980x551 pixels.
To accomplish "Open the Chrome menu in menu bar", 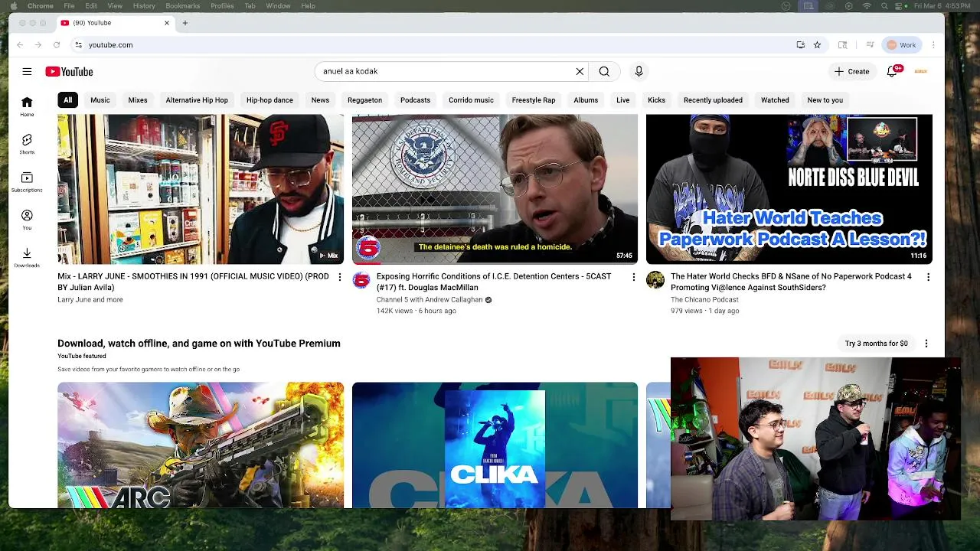I will [41, 6].
